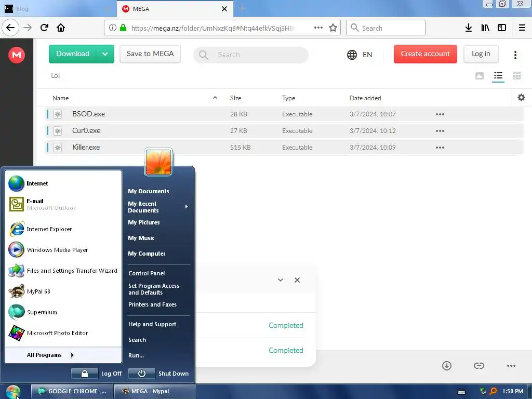Reload the page with the refresh icon
This screenshot has height=399, width=532.
click(44, 28)
